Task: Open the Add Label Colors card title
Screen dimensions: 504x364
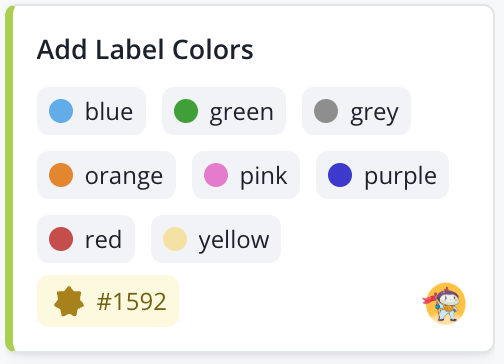Action: click(145, 50)
